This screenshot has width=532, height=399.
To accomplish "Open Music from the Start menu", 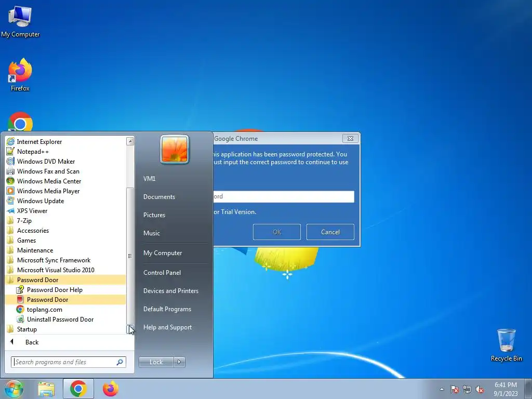I will click(175, 233).
